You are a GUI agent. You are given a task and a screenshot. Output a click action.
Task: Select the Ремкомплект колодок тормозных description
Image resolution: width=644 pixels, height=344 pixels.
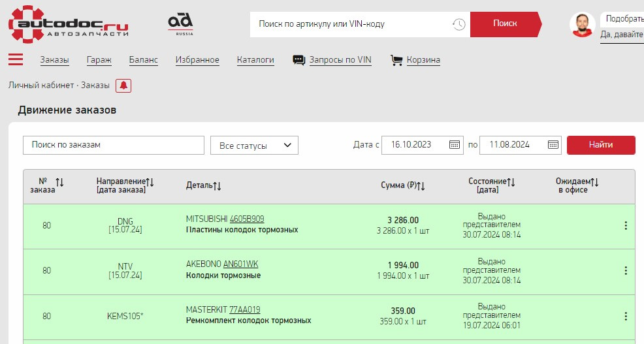coord(248,321)
